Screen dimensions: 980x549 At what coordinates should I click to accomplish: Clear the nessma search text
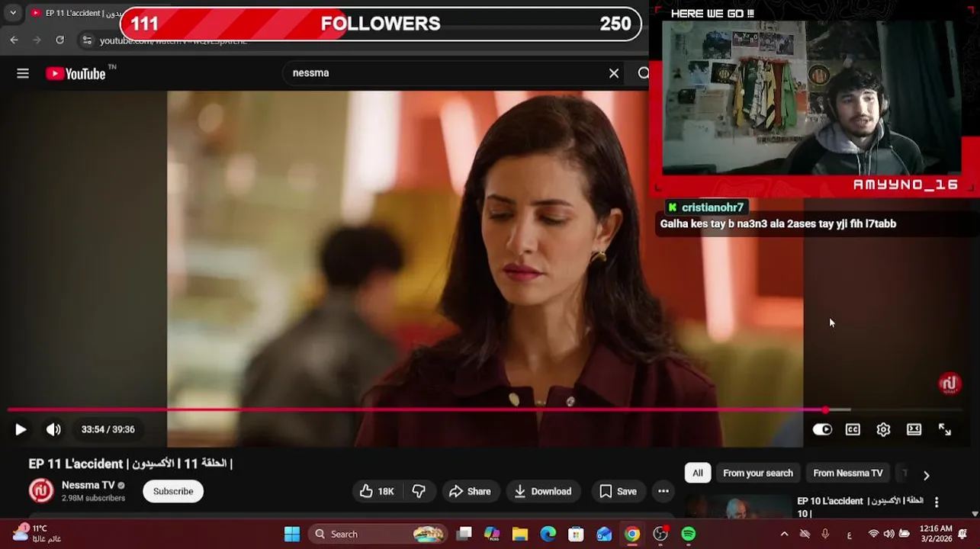[614, 73]
